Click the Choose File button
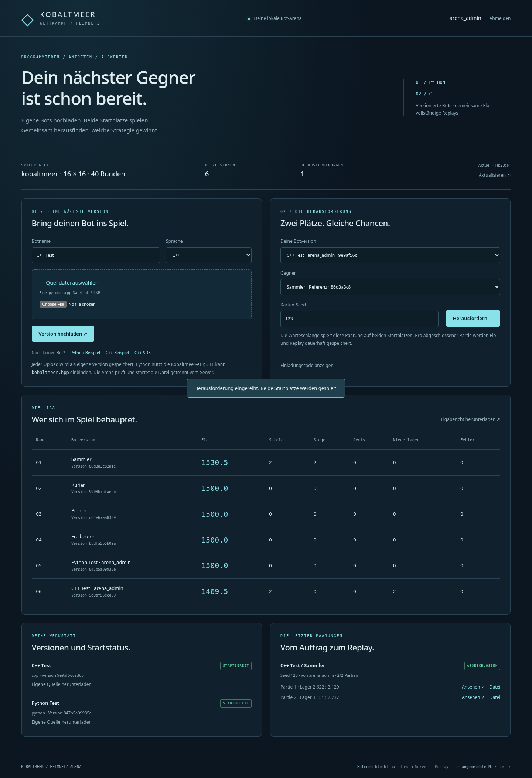The width and height of the screenshot is (532, 778). (53, 304)
